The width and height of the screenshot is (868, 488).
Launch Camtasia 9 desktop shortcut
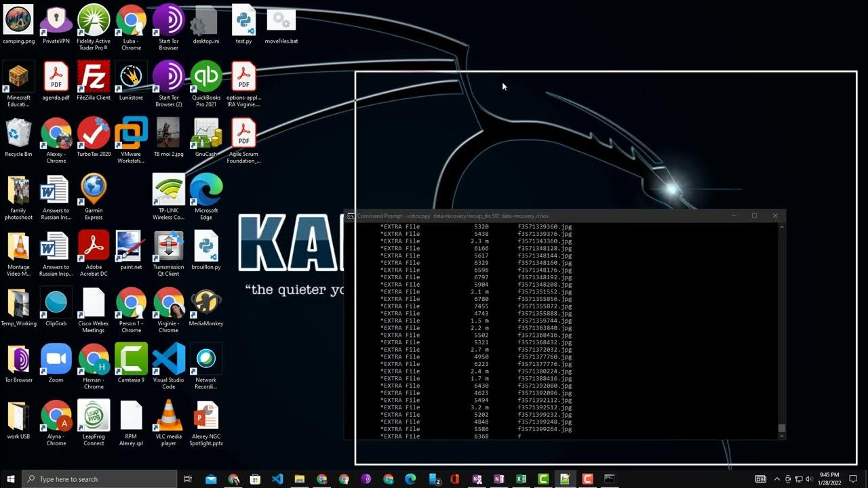131,364
